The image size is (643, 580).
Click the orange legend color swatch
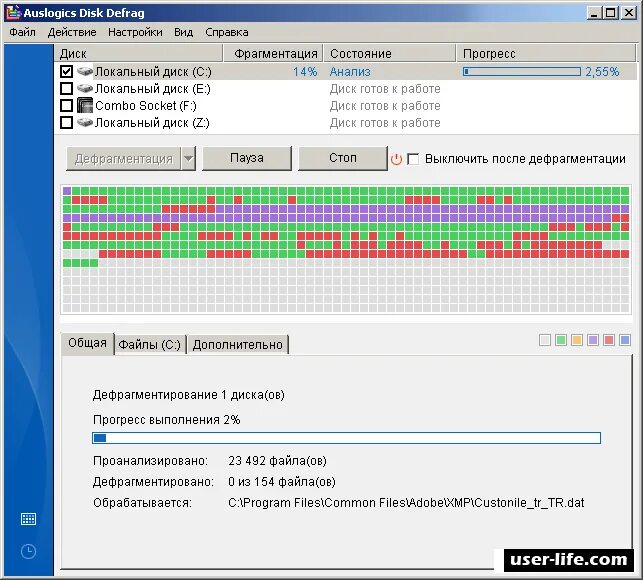coord(577,340)
